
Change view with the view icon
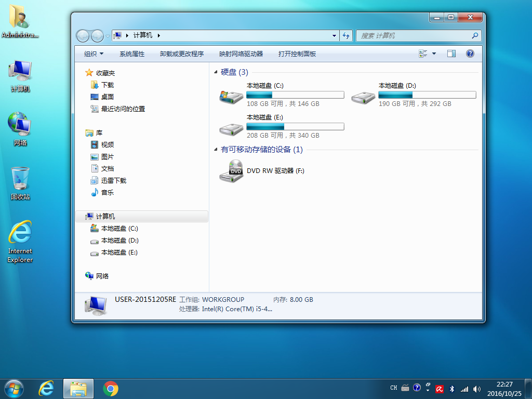423,54
